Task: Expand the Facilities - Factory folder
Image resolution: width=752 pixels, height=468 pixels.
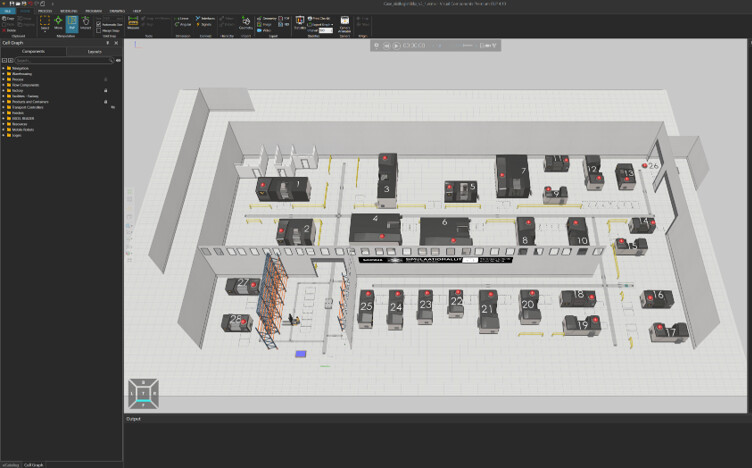Action: pos(3,96)
